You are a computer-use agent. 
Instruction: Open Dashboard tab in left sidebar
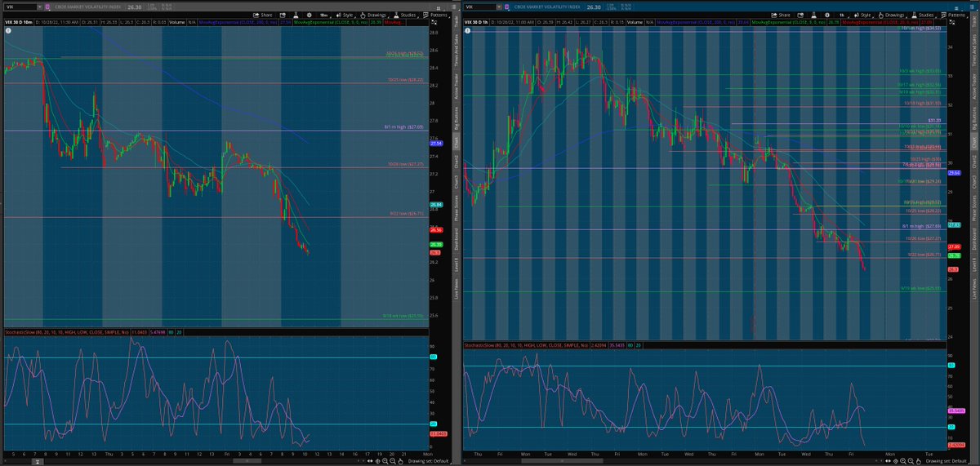(x=456, y=239)
